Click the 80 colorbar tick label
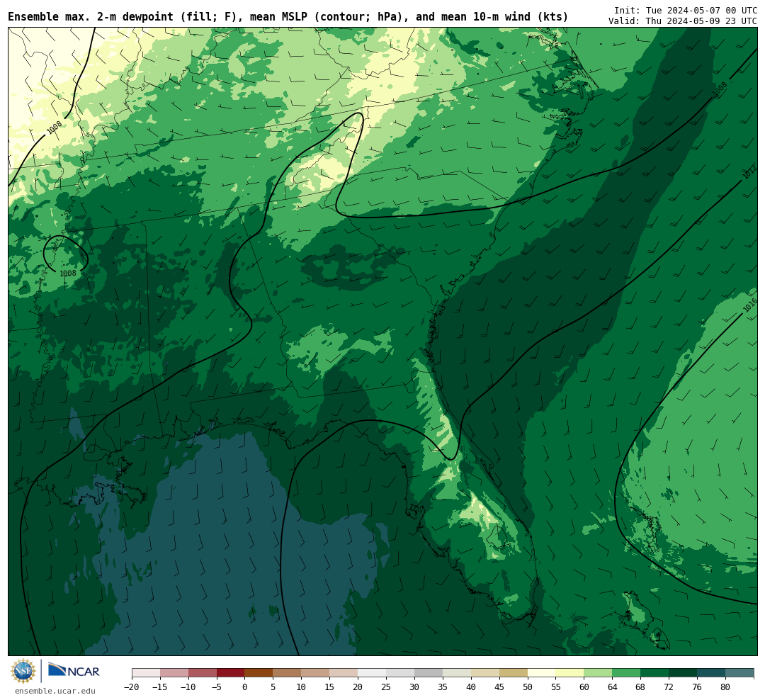The width and height of the screenshot is (765, 700). (x=725, y=687)
